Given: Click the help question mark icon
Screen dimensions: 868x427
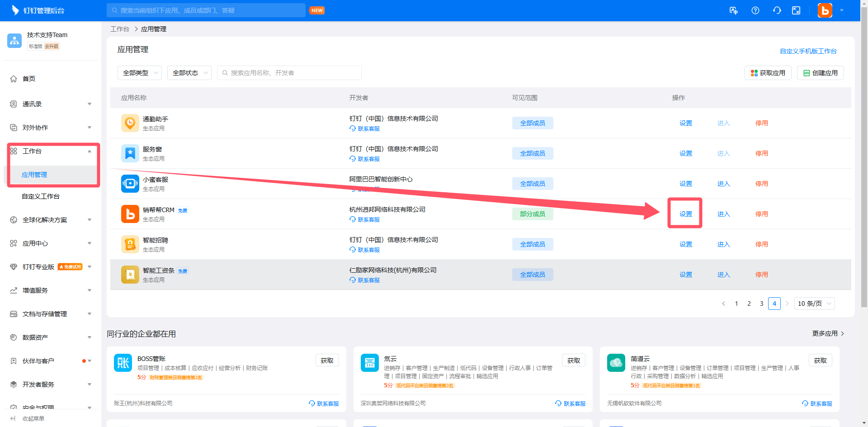Looking at the screenshot, I should click(755, 10).
